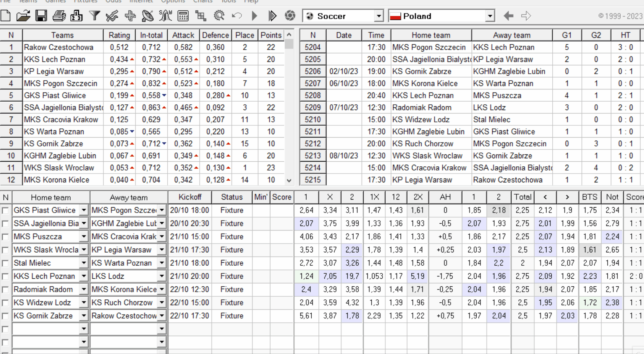The width and height of the screenshot is (644, 354).
Task: Click the bell curve distribution icon
Action: point(165,16)
